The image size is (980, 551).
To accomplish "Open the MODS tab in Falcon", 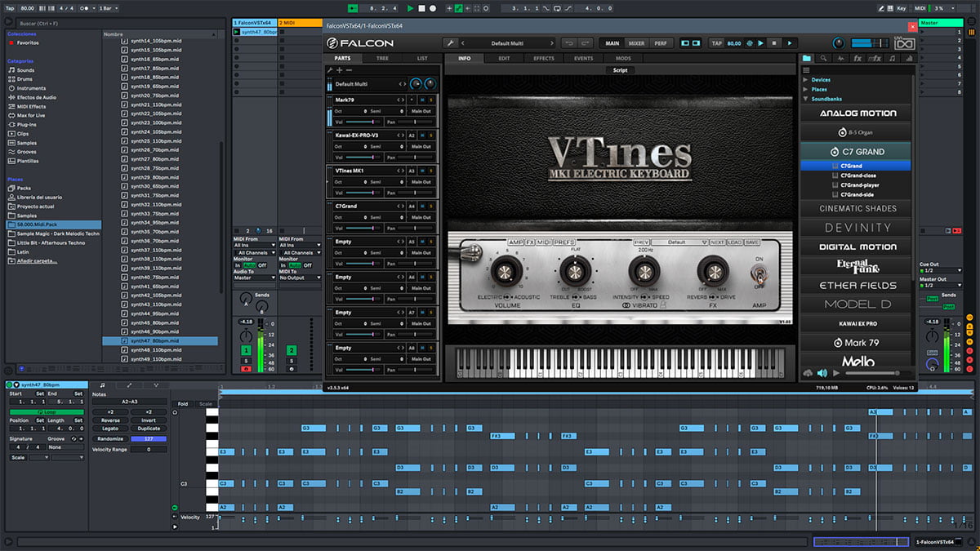I will pyautogui.click(x=623, y=59).
